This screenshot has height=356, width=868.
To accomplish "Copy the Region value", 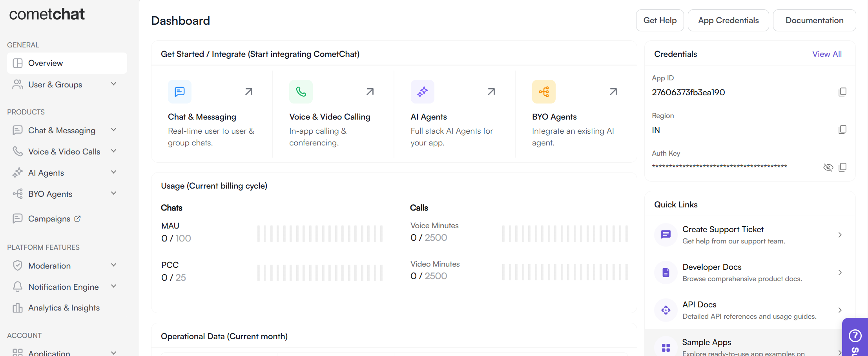I will pyautogui.click(x=842, y=130).
